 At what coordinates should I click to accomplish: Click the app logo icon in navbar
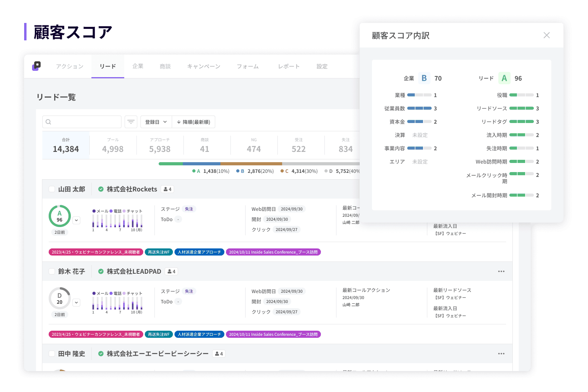point(36,66)
